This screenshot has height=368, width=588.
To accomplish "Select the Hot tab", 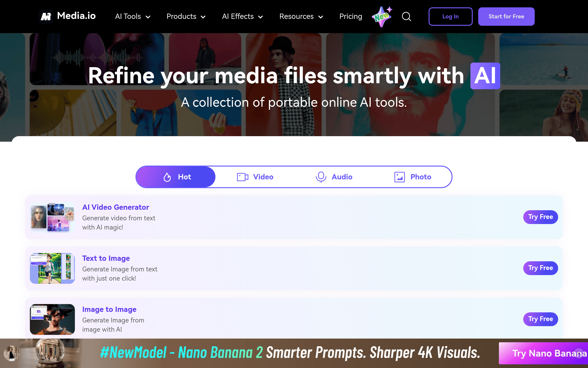I will [176, 177].
